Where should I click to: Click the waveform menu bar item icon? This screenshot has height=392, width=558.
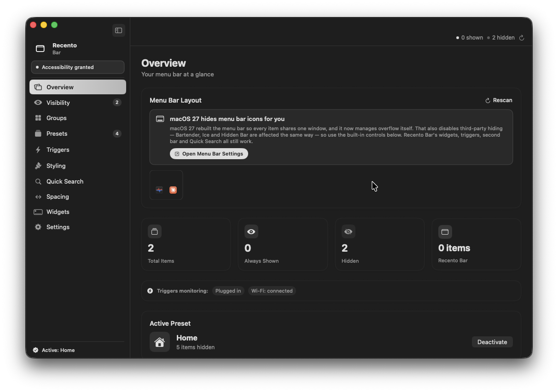[159, 190]
